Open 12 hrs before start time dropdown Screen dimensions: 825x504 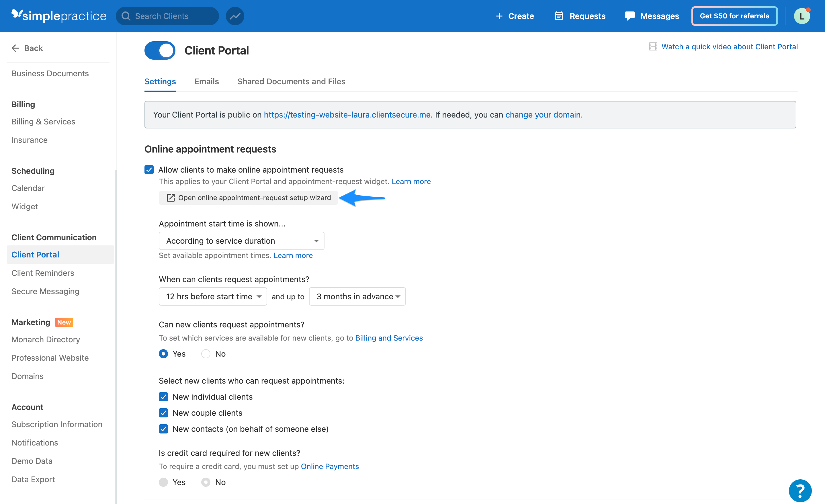point(213,296)
